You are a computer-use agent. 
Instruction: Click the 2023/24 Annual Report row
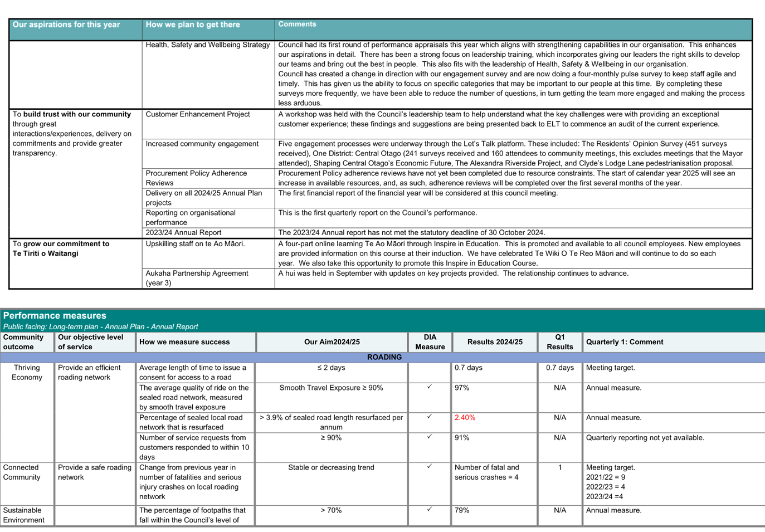[x=182, y=232]
